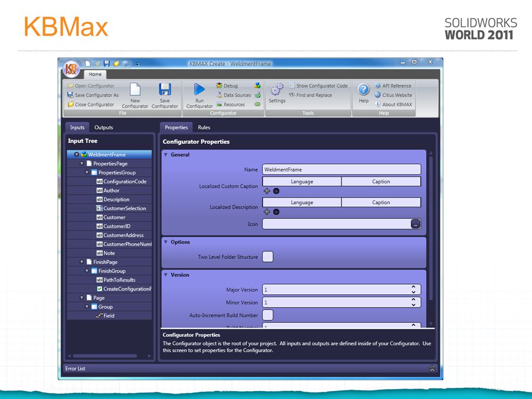Image resolution: width=532 pixels, height=399 pixels.
Task: Collapse the Options properties section
Action: 166,242
